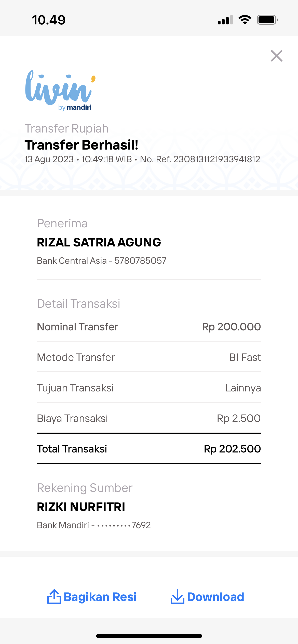
Task: Tap the Nominal Transfer amount Rp 200.000
Action: 231,327
